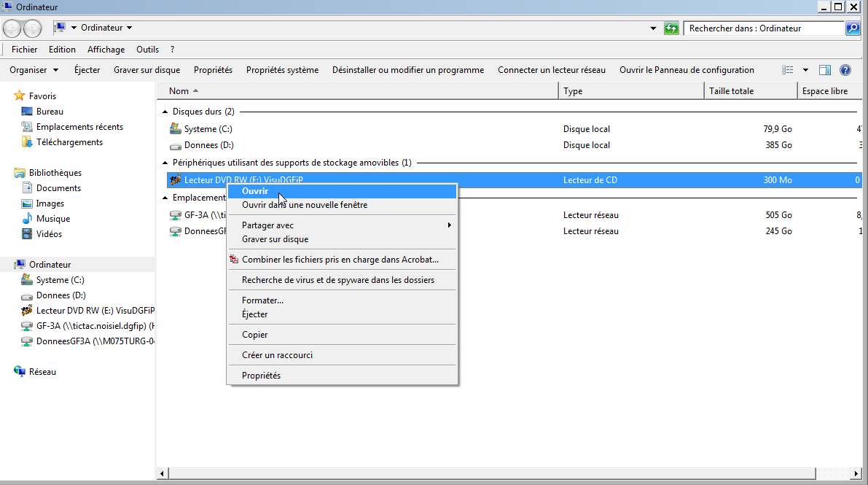Viewport: 868px width, 485px height.
Task: Click the Réseau icon in navigation pane
Action: pyautogui.click(x=20, y=372)
